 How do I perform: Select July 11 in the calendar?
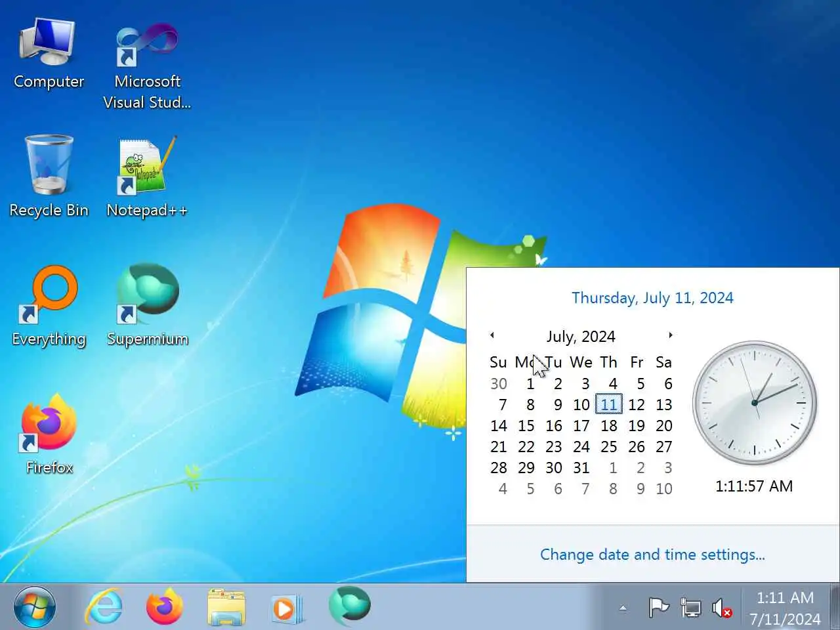tap(609, 404)
